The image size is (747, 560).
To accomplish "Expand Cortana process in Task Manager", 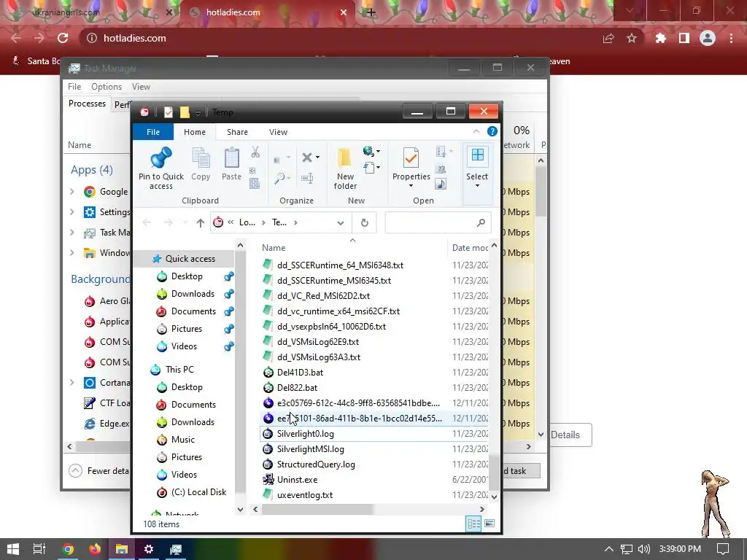I will (x=72, y=382).
